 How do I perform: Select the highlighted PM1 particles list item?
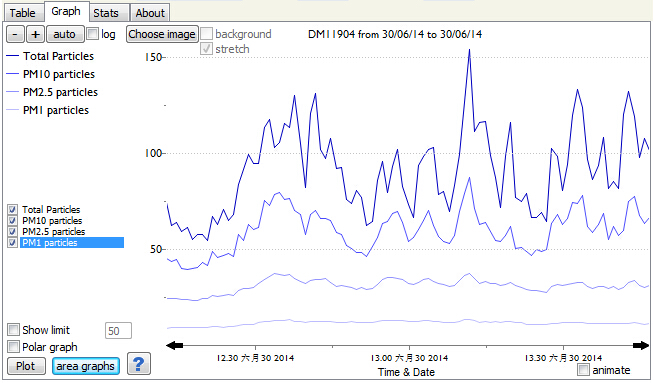point(72,242)
